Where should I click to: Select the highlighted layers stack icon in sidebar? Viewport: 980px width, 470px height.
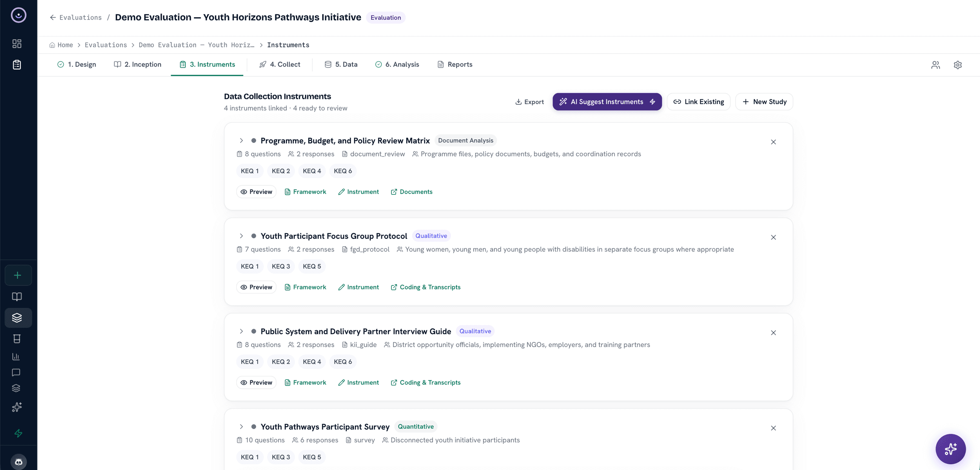pos(18,318)
